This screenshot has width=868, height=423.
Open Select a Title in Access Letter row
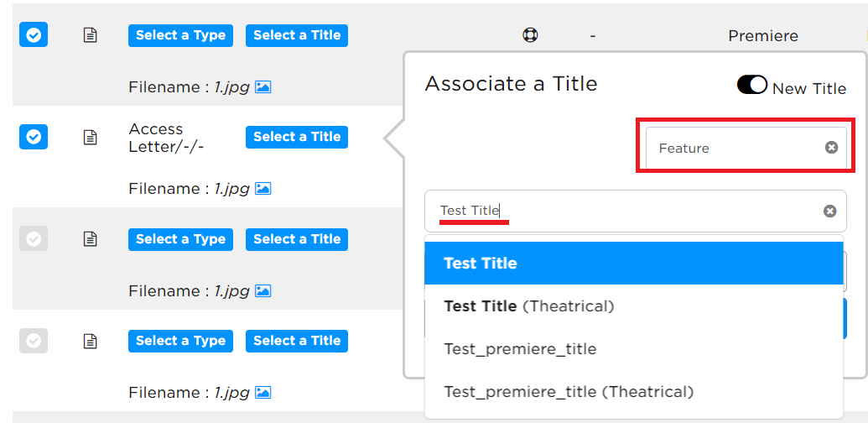click(x=297, y=137)
